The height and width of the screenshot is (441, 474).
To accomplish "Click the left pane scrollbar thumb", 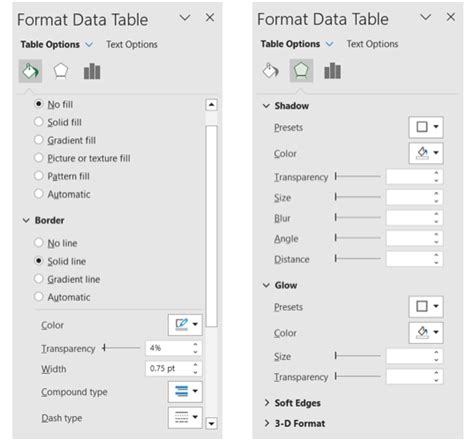I will [212, 226].
